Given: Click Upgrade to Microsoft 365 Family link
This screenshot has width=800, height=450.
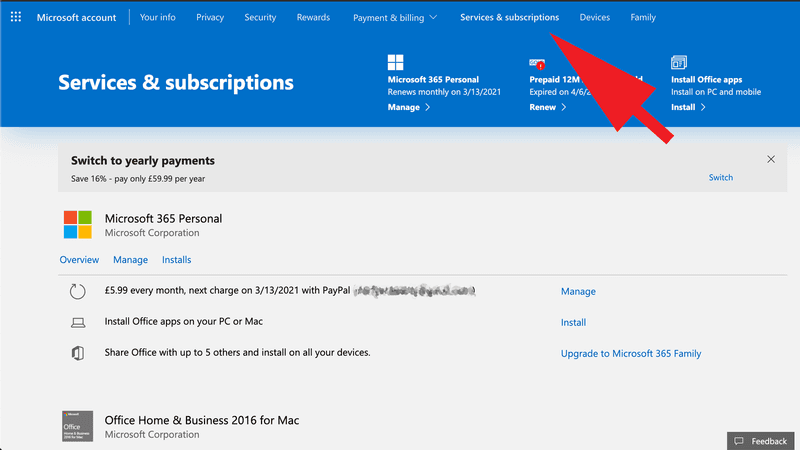Looking at the screenshot, I should coord(631,353).
